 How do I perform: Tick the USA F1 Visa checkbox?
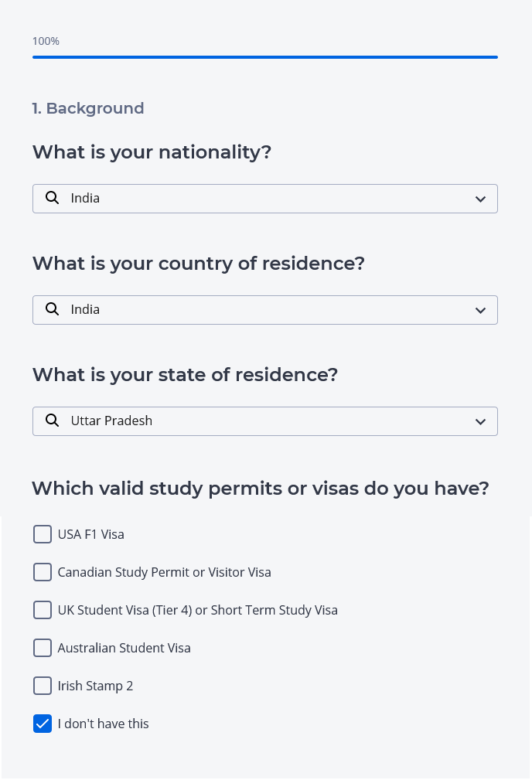pos(43,534)
